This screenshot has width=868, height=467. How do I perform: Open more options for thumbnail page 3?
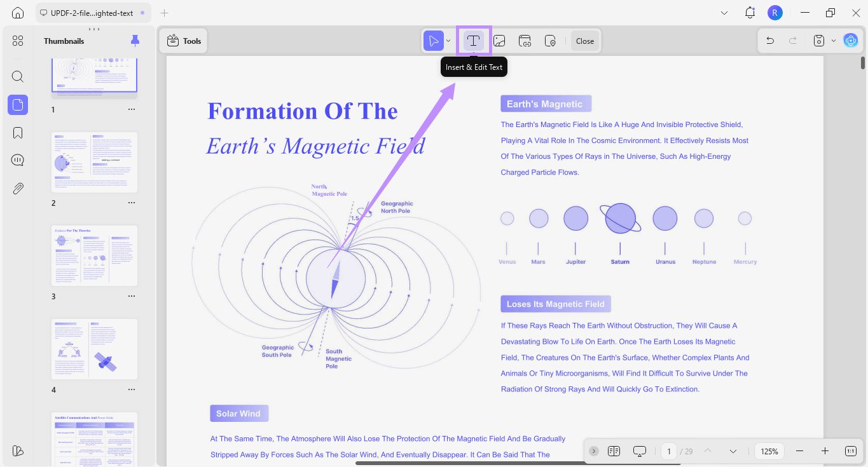click(132, 296)
